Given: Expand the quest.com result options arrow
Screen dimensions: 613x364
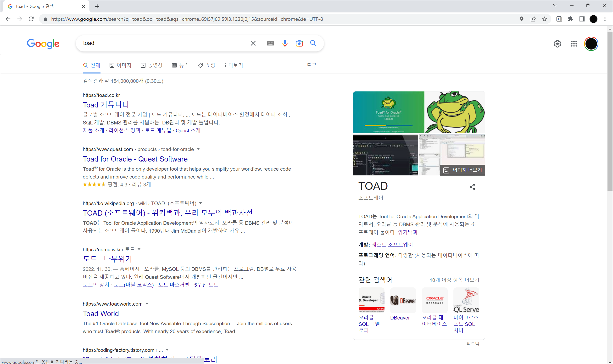Looking at the screenshot, I should point(198,149).
